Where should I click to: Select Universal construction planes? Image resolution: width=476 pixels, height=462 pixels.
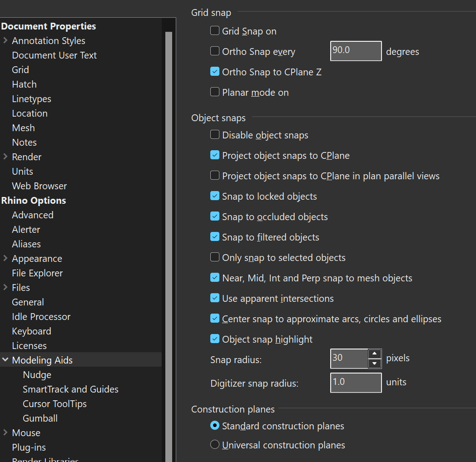[x=215, y=444]
